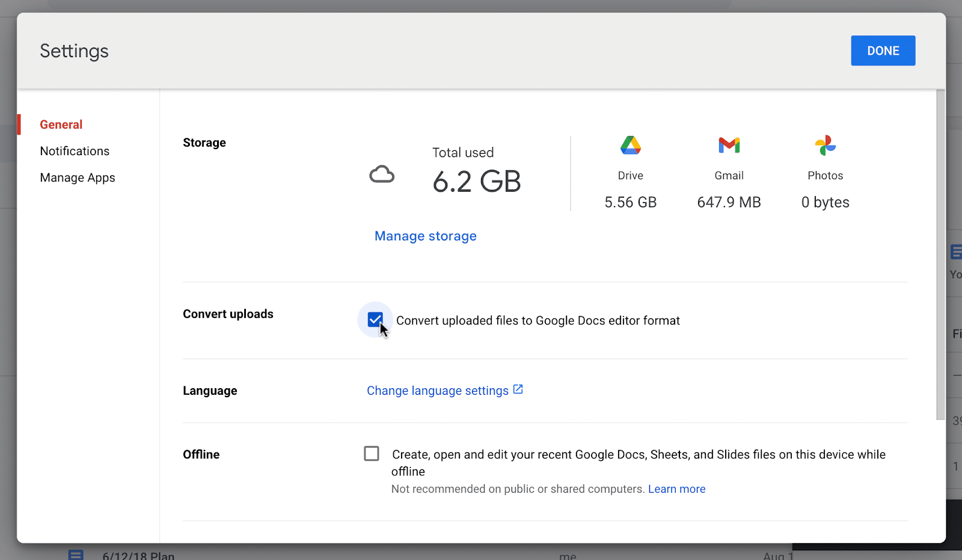Disable the Convert uploaded files checkbox
The height and width of the screenshot is (560, 962).
point(375,320)
